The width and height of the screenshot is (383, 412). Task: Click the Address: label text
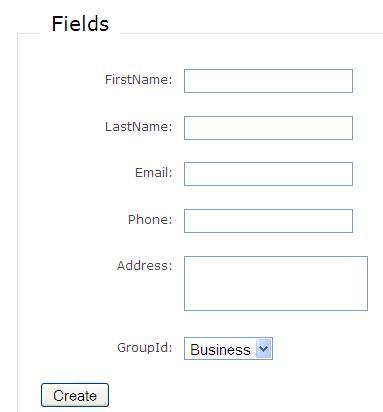144,266
